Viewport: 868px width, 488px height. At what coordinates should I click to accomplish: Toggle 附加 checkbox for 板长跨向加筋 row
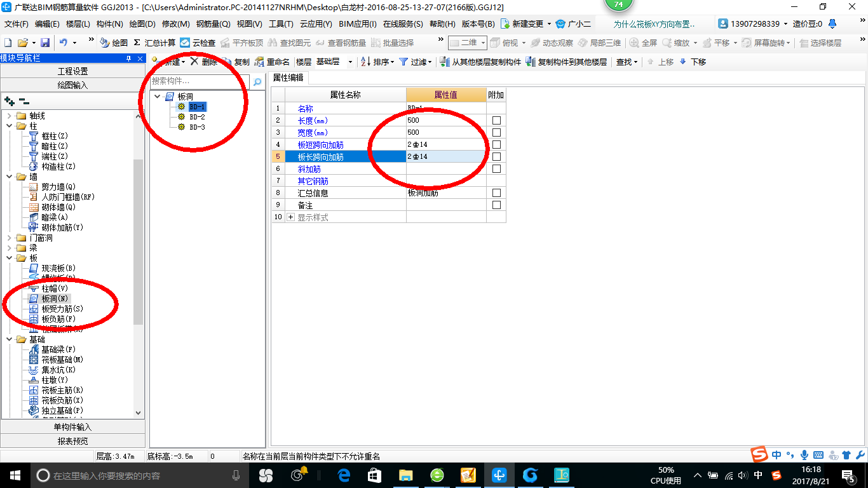click(496, 156)
